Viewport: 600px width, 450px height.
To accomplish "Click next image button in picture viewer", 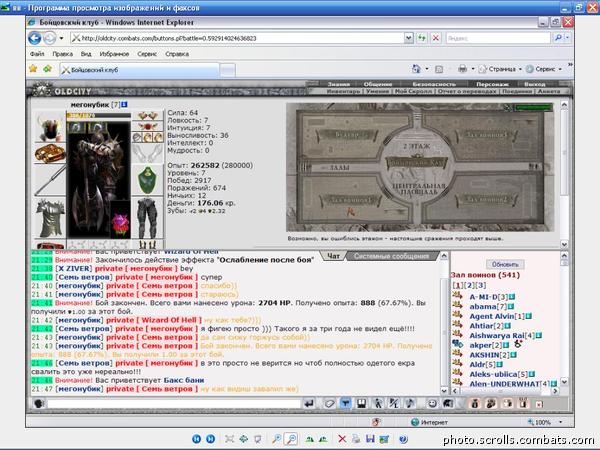I will [x=210, y=439].
